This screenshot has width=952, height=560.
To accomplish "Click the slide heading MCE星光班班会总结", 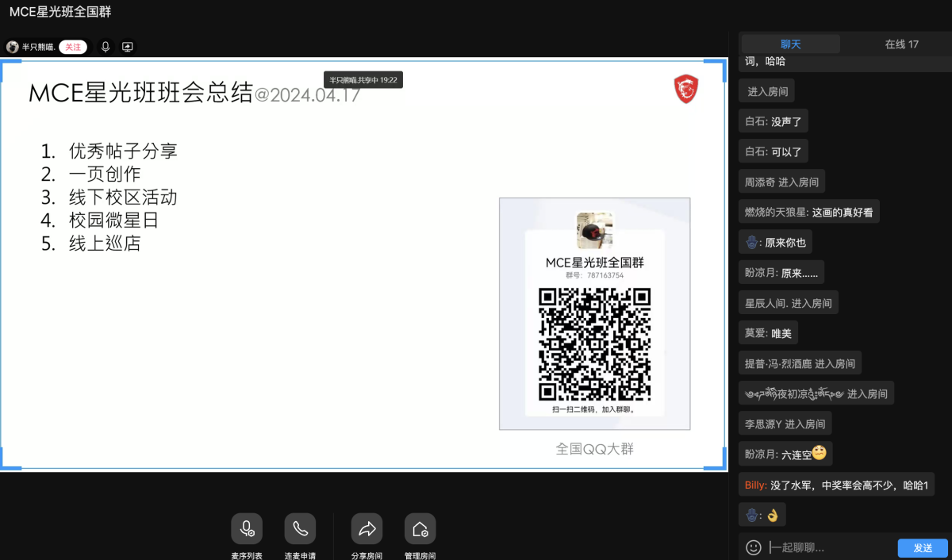I will [x=140, y=94].
